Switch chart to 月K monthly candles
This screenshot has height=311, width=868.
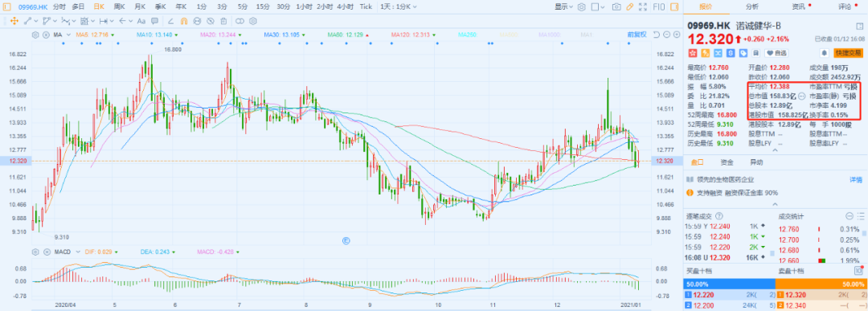pos(140,6)
